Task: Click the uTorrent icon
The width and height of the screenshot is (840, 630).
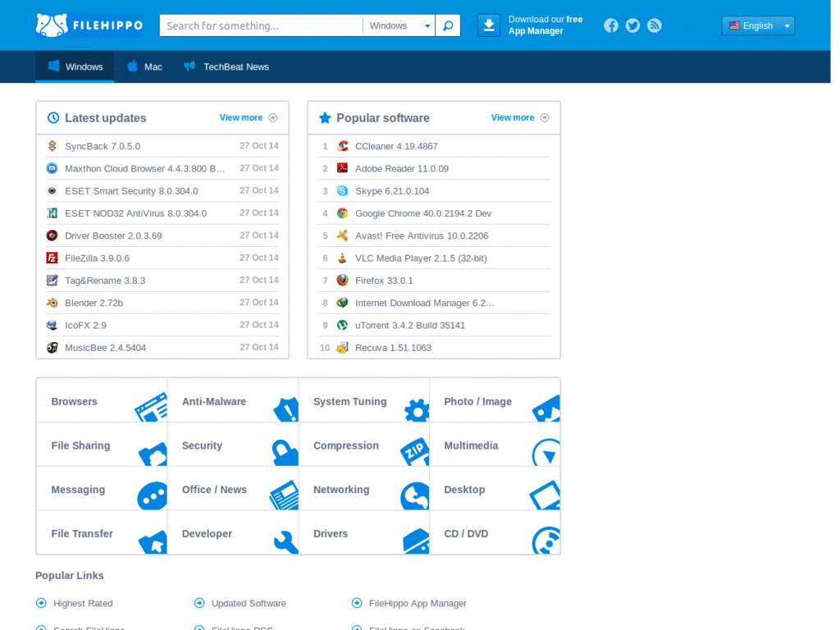Action: [x=342, y=325]
